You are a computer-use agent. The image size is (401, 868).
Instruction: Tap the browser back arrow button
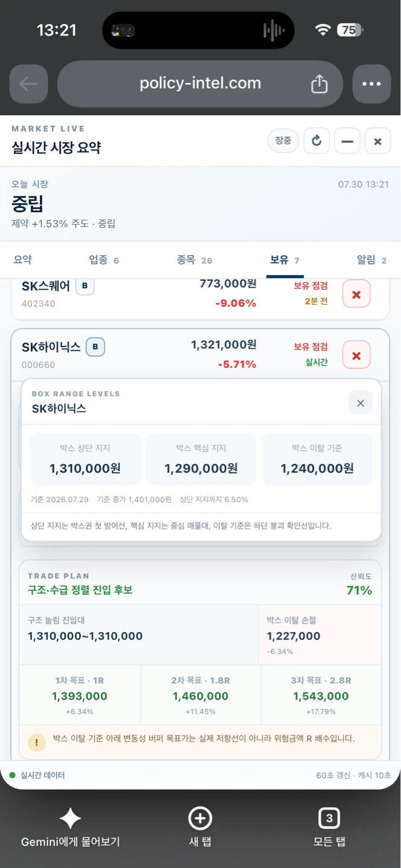(28, 84)
